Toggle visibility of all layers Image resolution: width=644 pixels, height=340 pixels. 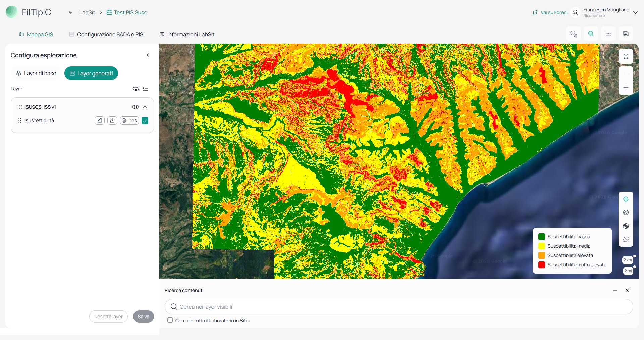click(x=136, y=89)
